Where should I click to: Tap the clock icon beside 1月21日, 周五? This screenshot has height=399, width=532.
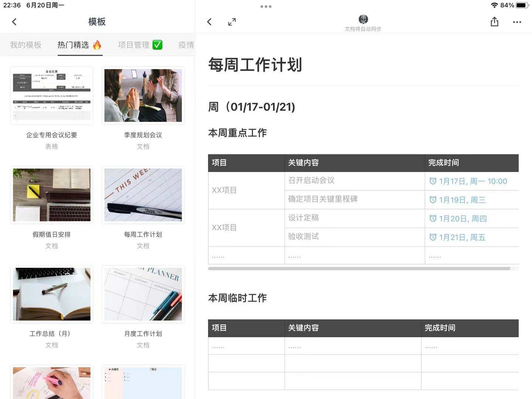click(x=433, y=237)
